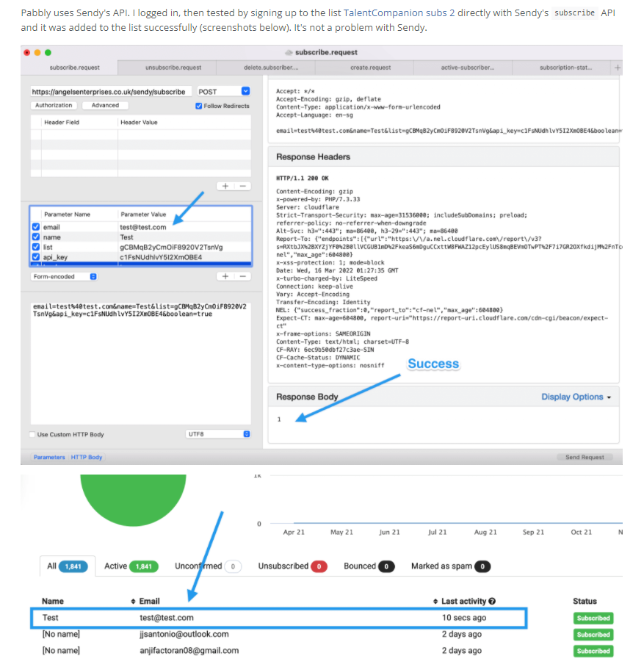Viewport: 644px width, 667px height.
Task: Open anjifactoran08@gmail.com subscriber
Action: coord(189,650)
